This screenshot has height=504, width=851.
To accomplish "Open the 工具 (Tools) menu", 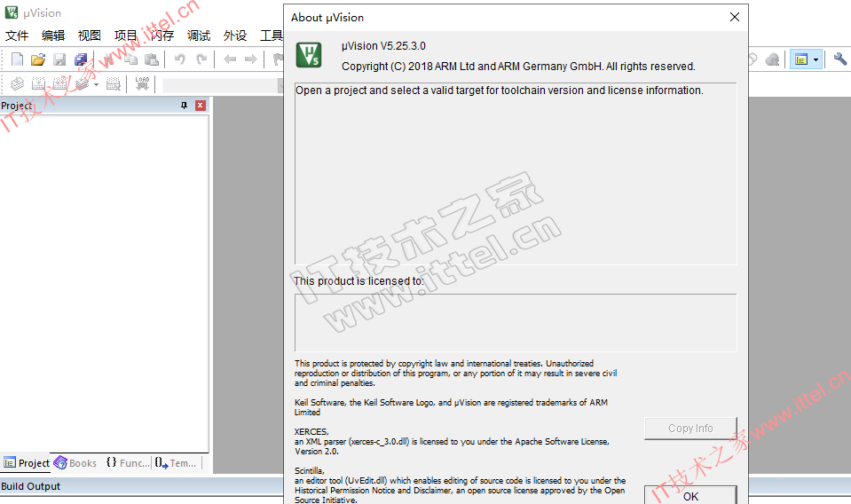I will (271, 35).
